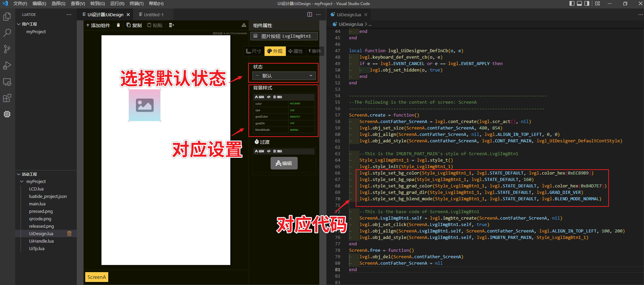Open the alignment dropdown in designer toolbar
The width and height of the screenshot is (644, 285).
[x=171, y=25]
